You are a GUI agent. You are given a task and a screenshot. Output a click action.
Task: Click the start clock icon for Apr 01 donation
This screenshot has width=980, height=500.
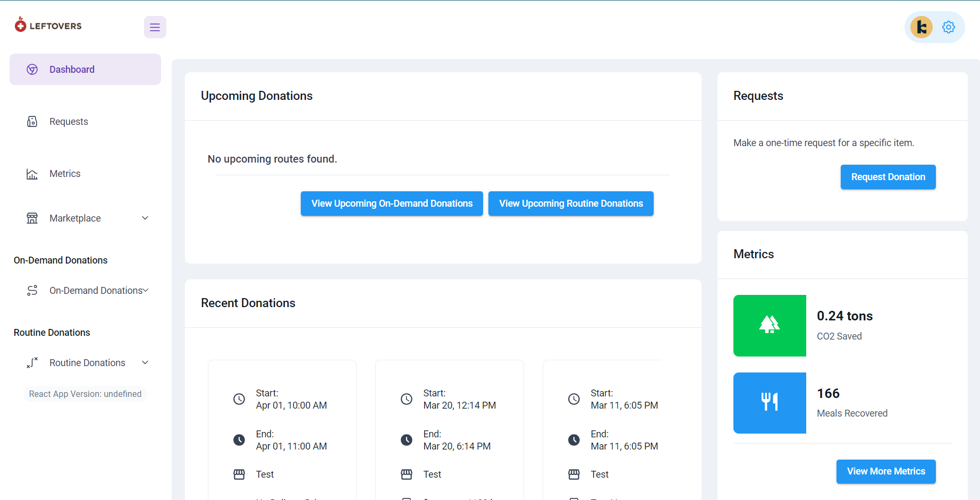[x=239, y=399]
